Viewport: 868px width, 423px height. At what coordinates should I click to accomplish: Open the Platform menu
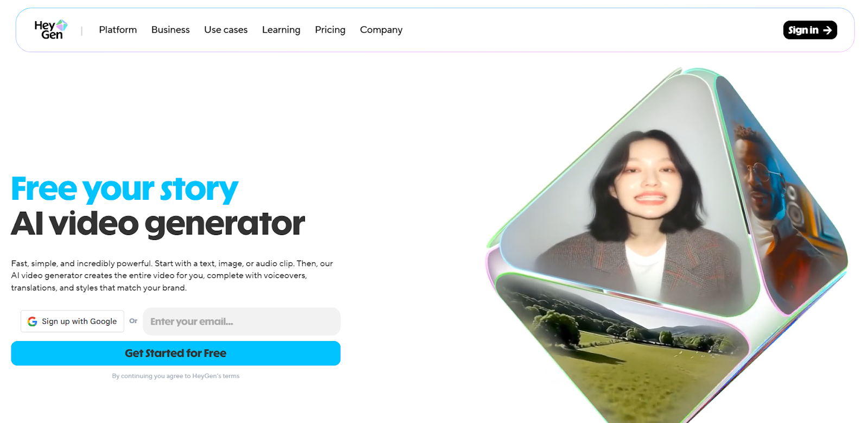coord(118,30)
